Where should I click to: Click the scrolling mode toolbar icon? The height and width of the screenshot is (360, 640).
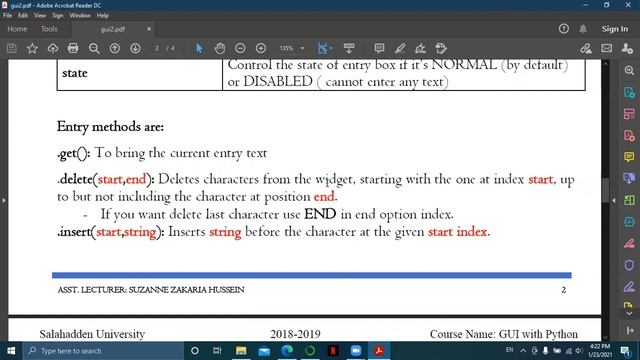(349, 48)
